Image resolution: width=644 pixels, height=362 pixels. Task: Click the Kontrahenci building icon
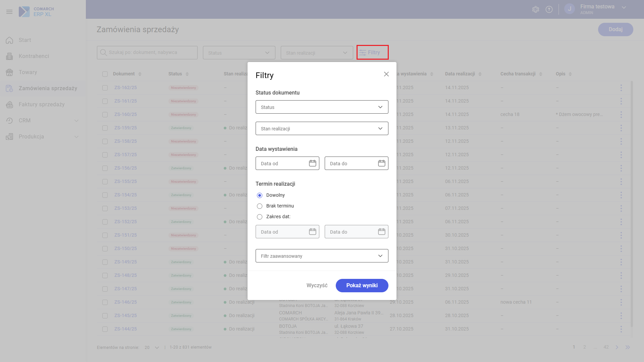click(9, 56)
